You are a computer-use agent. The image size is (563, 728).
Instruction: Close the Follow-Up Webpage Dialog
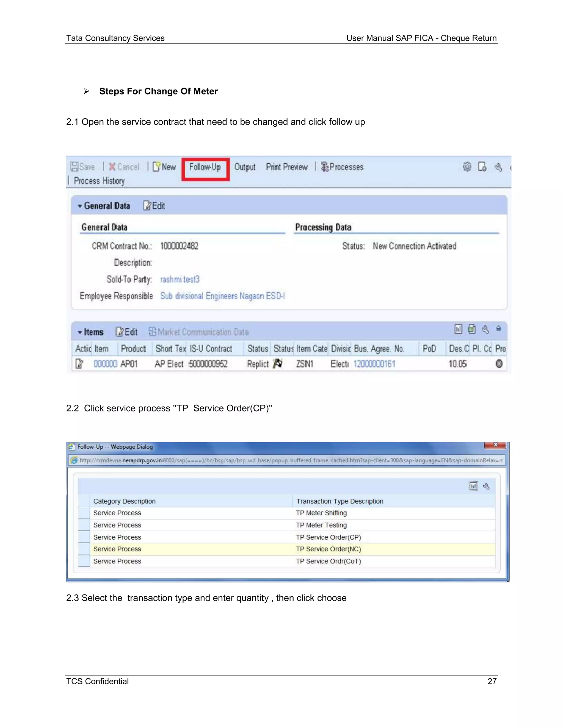pos(495,445)
